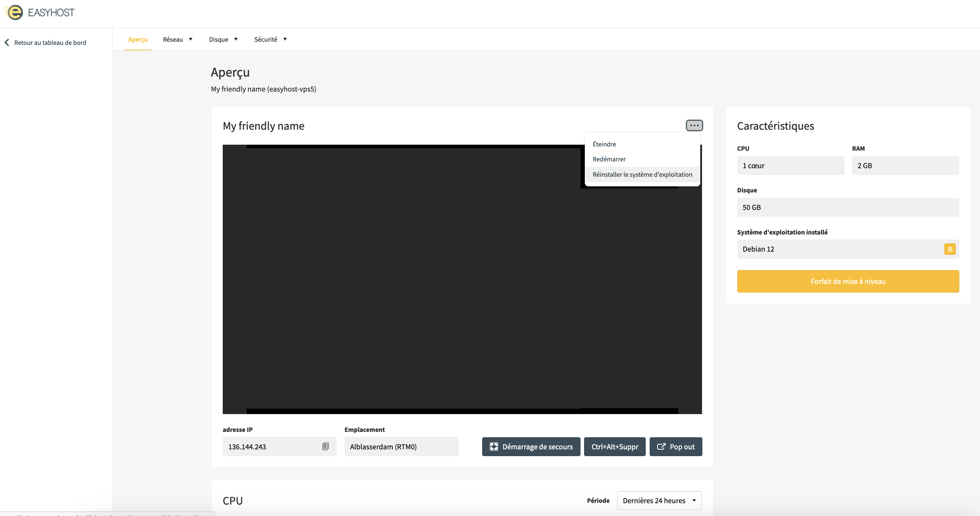Viewport: 980px width, 516px height.
Task: Open the Période Dernières 24 heures selector
Action: click(659, 500)
